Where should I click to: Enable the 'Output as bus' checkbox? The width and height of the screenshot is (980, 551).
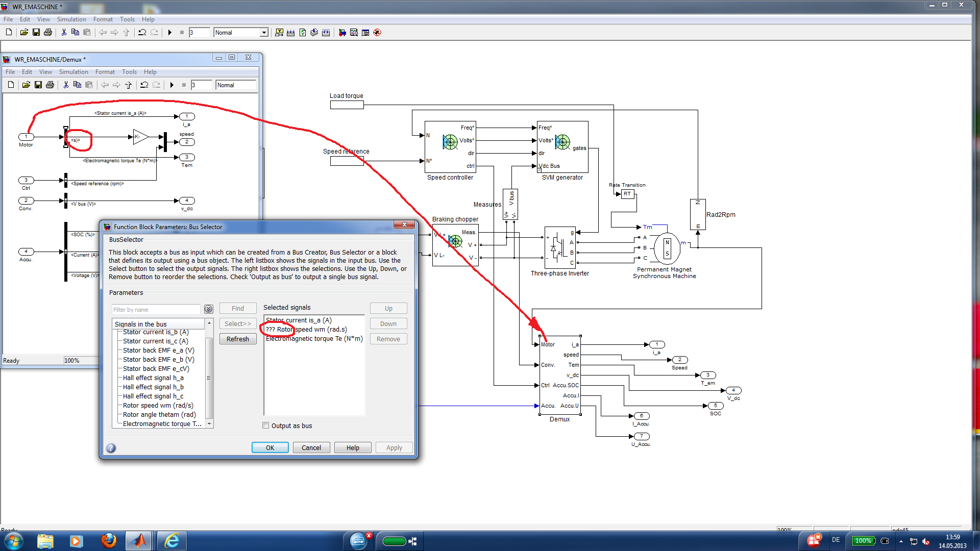point(266,425)
